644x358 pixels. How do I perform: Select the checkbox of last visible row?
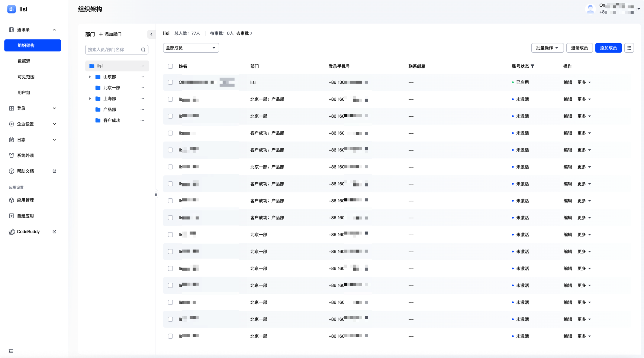tap(170, 336)
